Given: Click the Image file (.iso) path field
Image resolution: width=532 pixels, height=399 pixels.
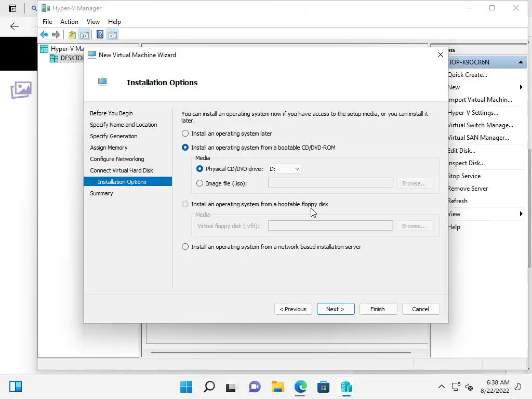Looking at the screenshot, I should pyautogui.click(x=330, y=183).
